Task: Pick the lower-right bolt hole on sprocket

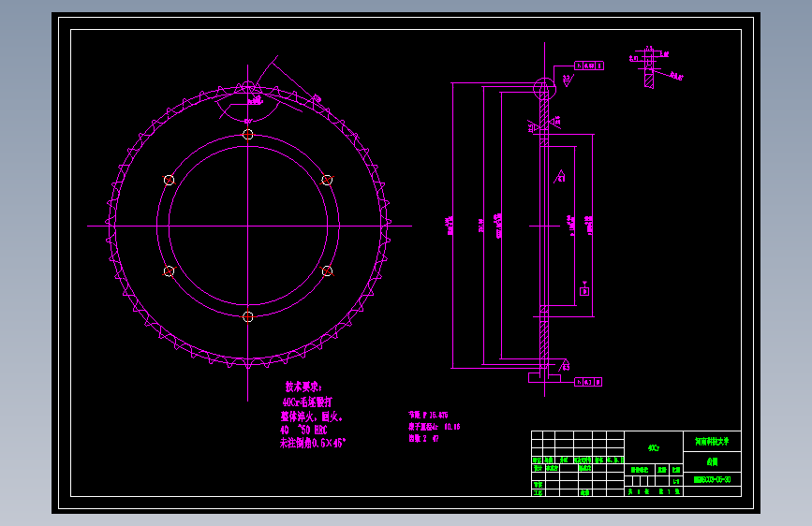Action: click(327, 271)
